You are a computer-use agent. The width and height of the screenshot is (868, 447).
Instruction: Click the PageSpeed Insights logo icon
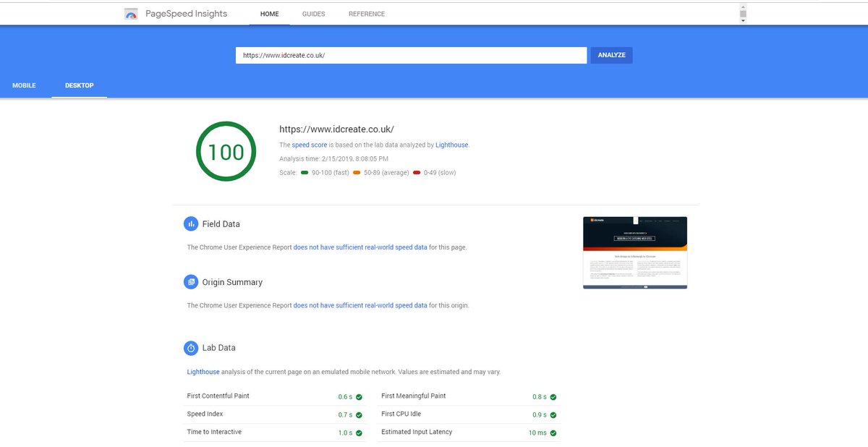pos(131,14)
